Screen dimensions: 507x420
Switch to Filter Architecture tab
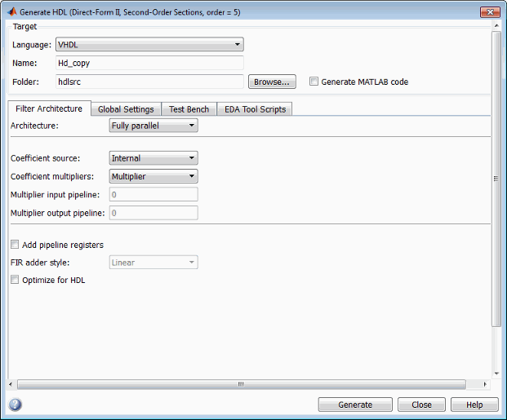click(x=49, y=108)
